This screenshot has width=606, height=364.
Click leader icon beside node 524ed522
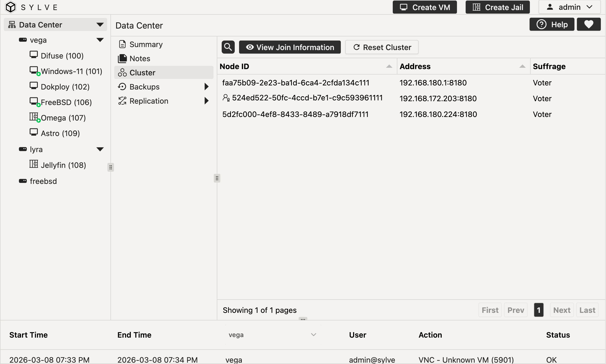pos(226,98)
